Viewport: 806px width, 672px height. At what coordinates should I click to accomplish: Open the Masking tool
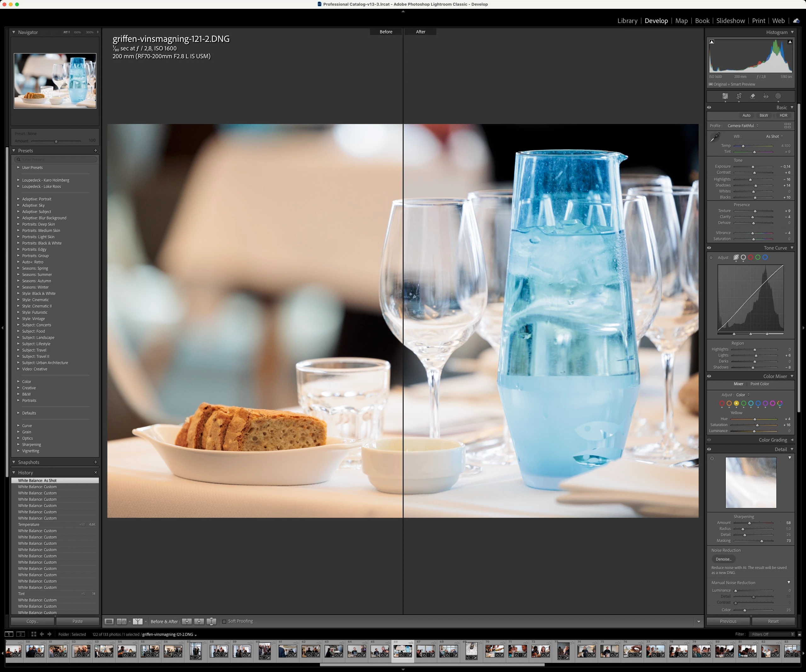pyautogui.click(x=778, y=96)
